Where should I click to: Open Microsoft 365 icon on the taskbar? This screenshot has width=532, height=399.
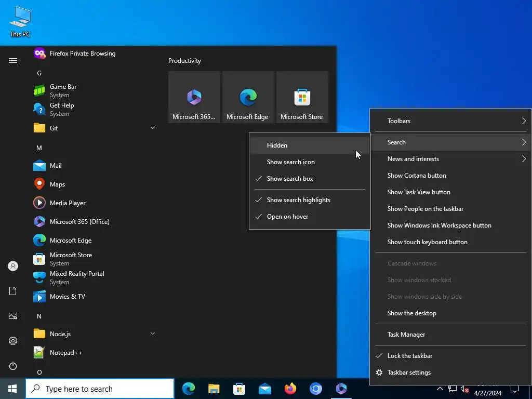point(341,389)
